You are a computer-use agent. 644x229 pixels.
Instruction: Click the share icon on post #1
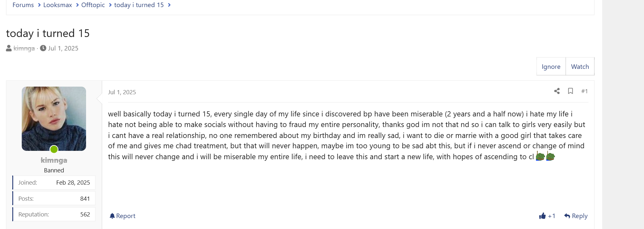coord(557,91)
